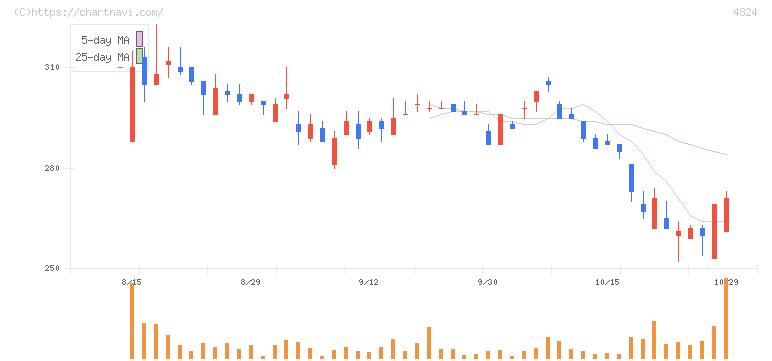Toggle the 25-day MA legend label
The image size is (772, 361).
coord(102,57)
